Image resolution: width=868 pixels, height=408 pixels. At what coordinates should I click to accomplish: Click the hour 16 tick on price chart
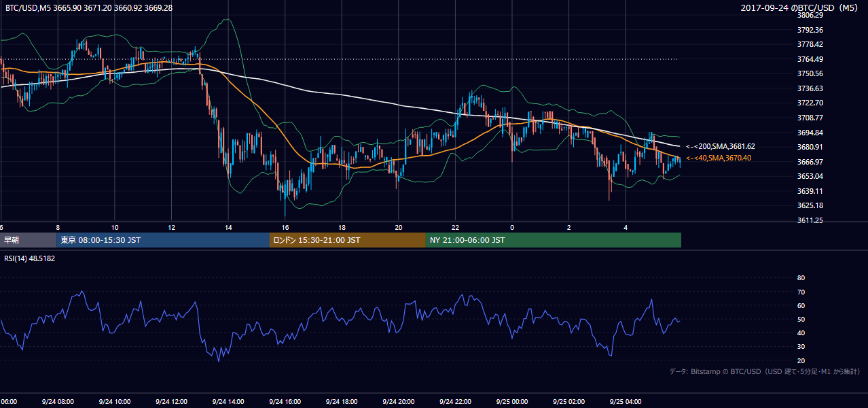click(x=285, y=227)
